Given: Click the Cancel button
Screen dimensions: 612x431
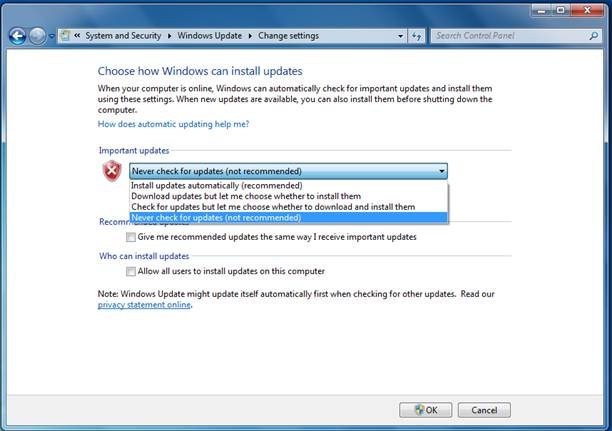Looking at the screenshot, I should (x=484, y=410).
